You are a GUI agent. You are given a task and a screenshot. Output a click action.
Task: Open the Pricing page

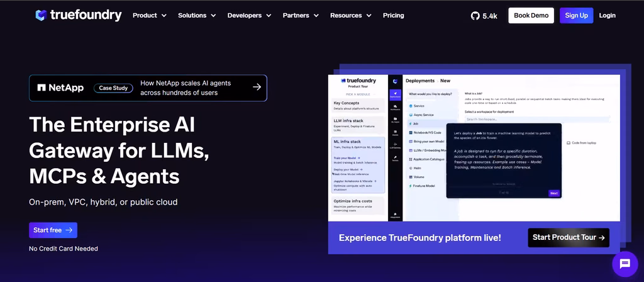click(394, 16)
